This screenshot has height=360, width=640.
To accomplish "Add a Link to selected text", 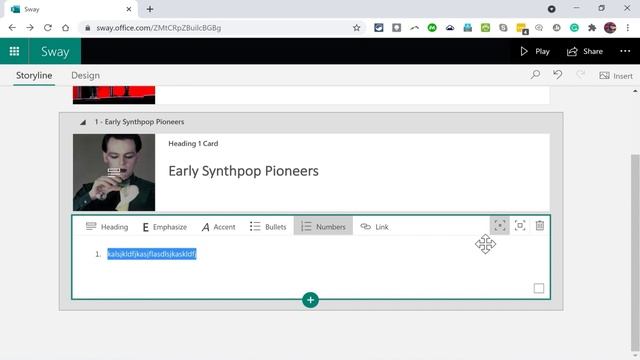I will coord(374,227).
